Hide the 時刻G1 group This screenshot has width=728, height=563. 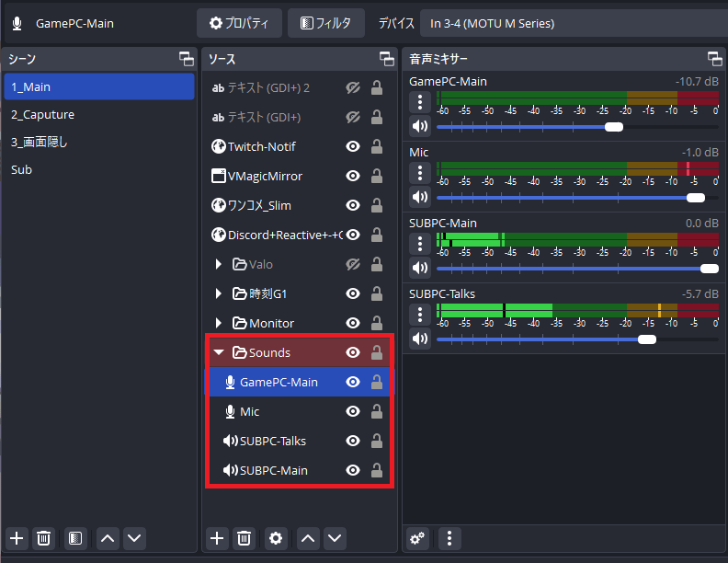[x=353, y=293]
